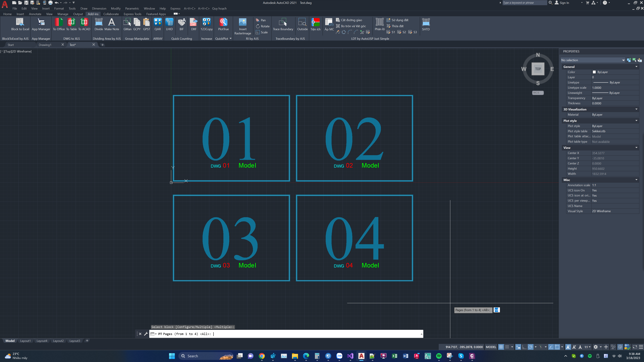This screenshot has height=362, width=644.
Task: Toggle snap mode in status bar
Action: tap(507, 347)
